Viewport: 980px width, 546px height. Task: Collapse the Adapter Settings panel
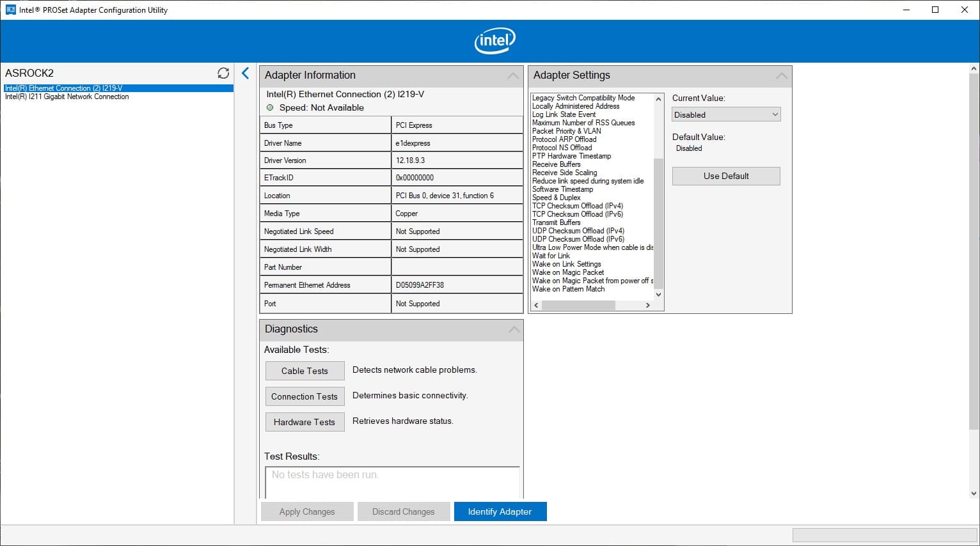click(x=781, y=75)
